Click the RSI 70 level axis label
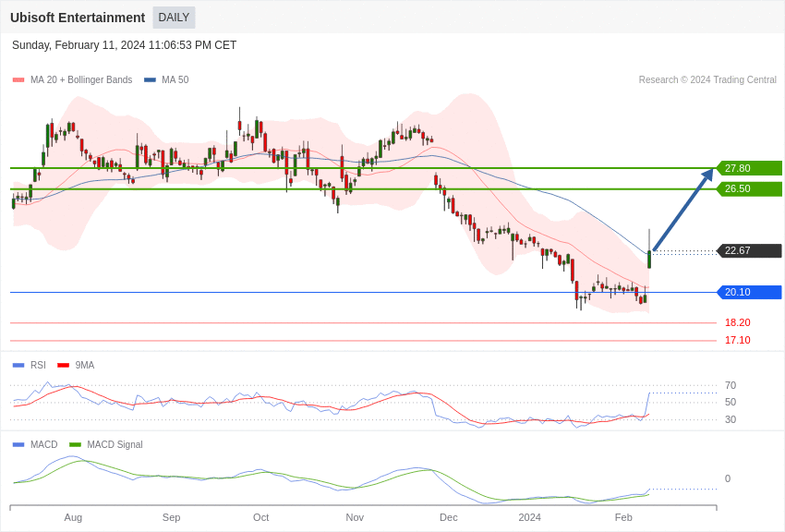785x532 pixels. tap(731, 385)
